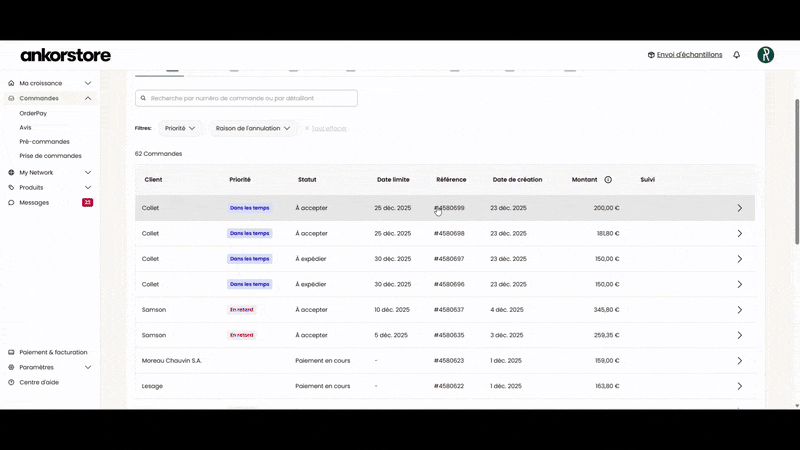800x450 pixels.
Task: Open the Priorité filter dropdown
Action: click(180, 128)
